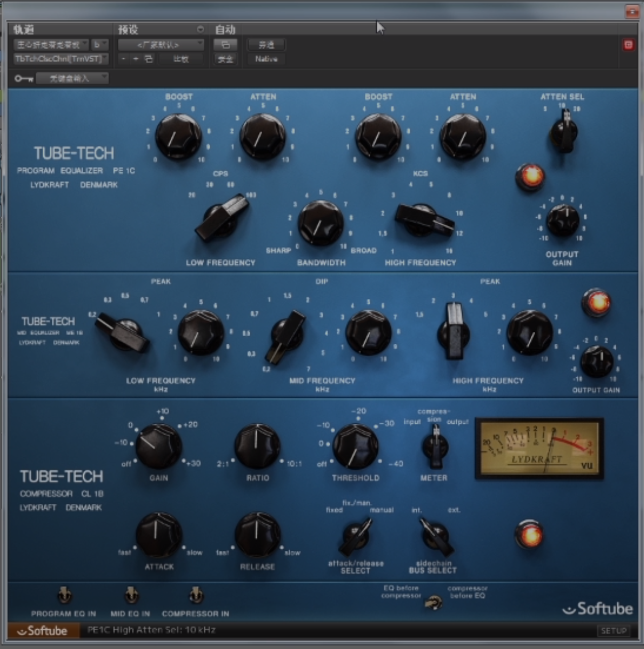
Task: Click the red target button in header
Action: [628, 45]
